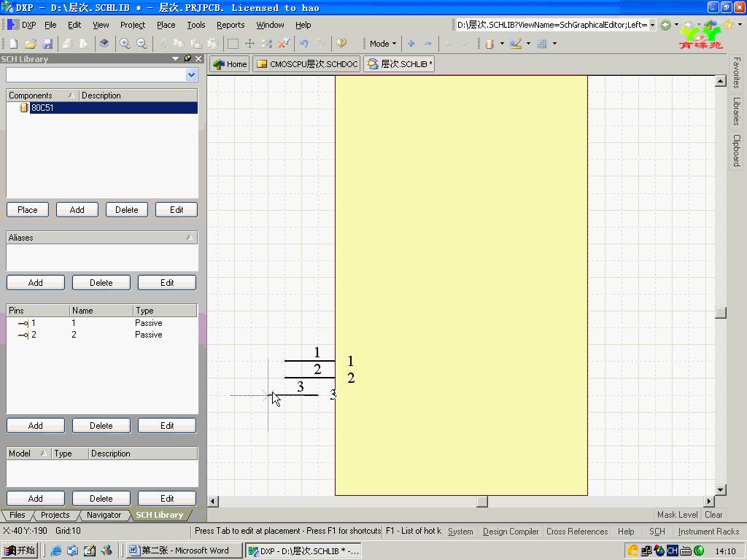Screen dimensions: 747x560
Task: Switch to the Navigator panel tab
Action: point(104,515)
